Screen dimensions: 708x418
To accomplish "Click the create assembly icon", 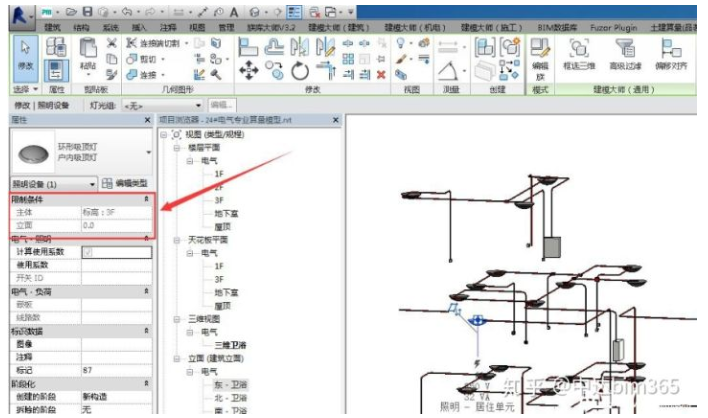I will (484, 47).
